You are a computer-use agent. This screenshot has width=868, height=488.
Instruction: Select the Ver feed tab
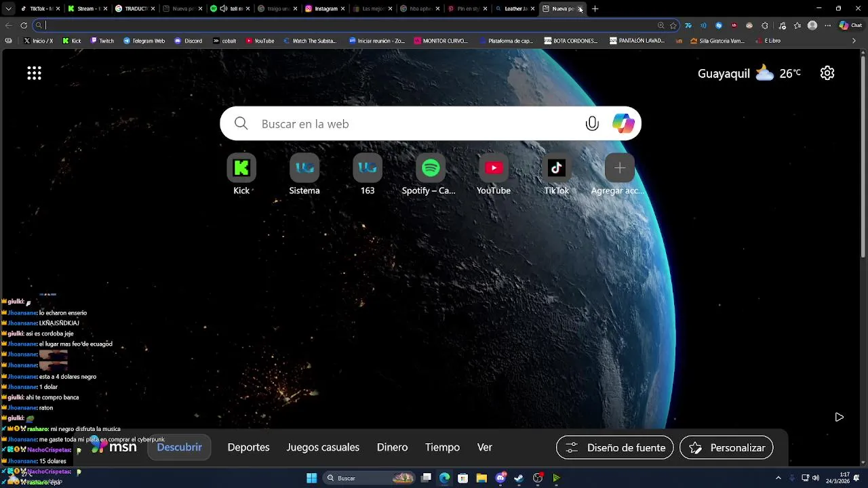click(x=484, y=447)
